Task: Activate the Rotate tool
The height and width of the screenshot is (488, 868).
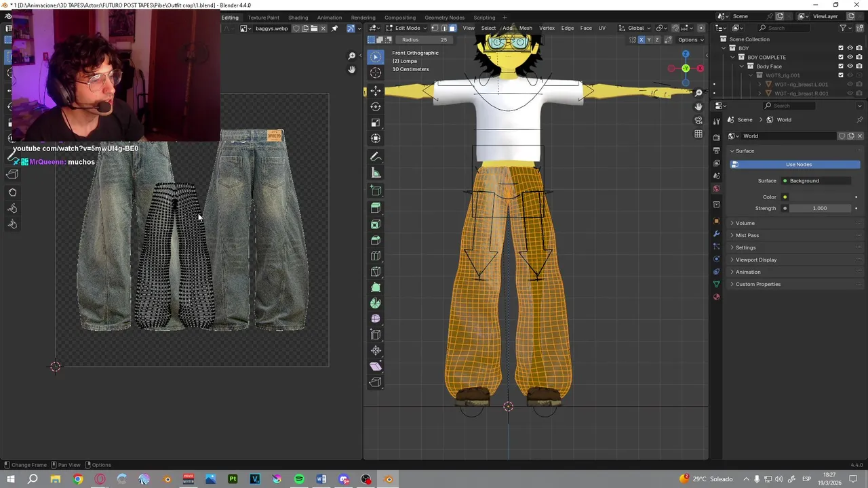Action: (376, 107)
